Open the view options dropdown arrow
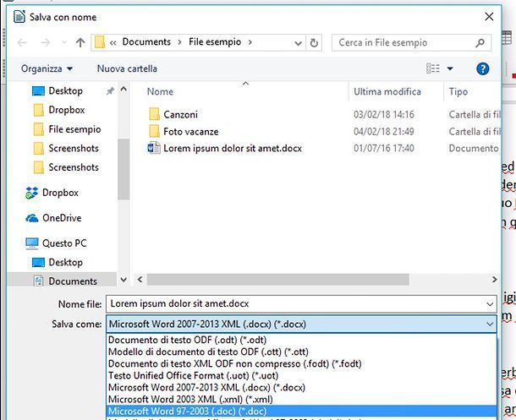The height and width of the screenshot is (420, 516). pyautogui.click(x=450, y=68)
